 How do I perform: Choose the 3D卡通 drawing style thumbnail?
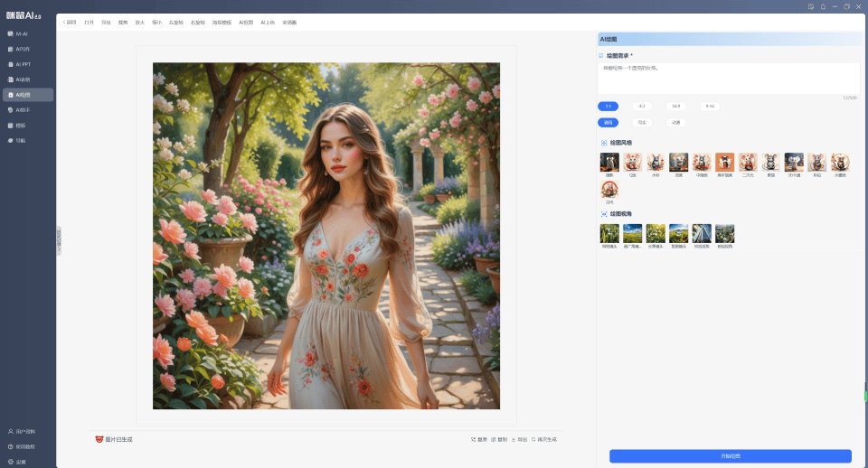point(793,162)
